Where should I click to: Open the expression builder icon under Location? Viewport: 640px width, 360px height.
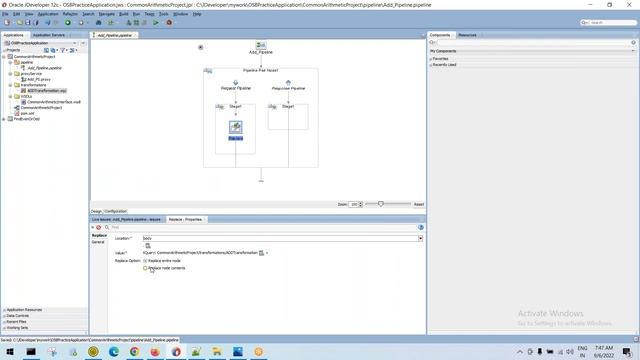click(x=148, y=246)
